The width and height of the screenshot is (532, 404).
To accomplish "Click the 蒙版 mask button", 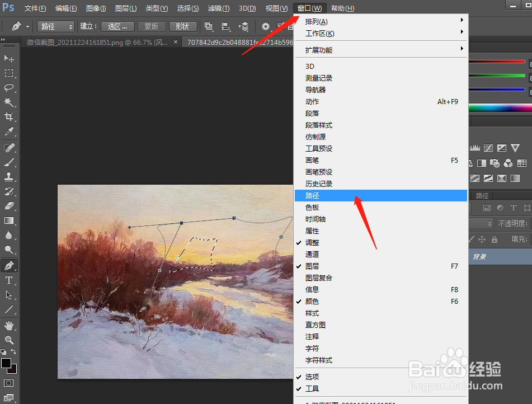I will pos(152,26).
